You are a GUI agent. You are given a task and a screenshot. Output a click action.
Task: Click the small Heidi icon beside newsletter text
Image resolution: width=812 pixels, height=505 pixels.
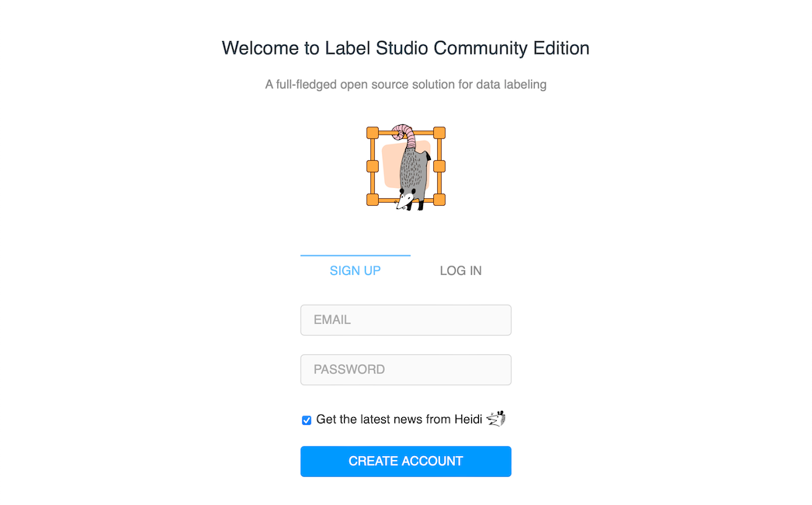[x=496, y=419]
